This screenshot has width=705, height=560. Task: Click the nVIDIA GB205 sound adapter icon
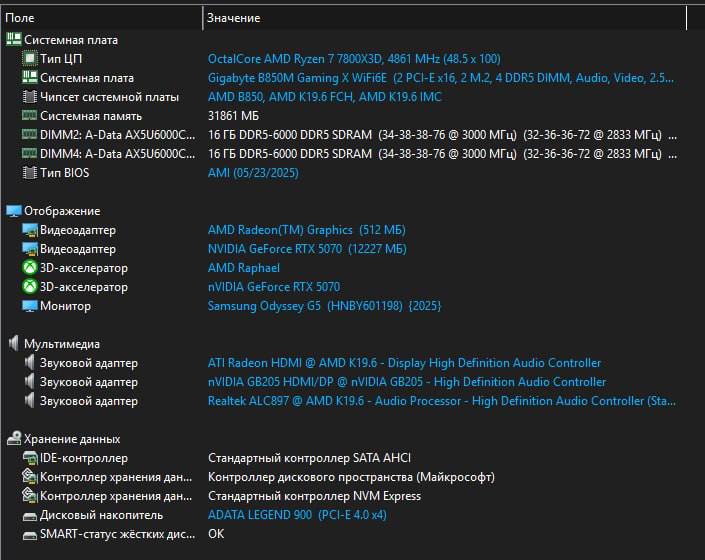click(x=30, y=382)
